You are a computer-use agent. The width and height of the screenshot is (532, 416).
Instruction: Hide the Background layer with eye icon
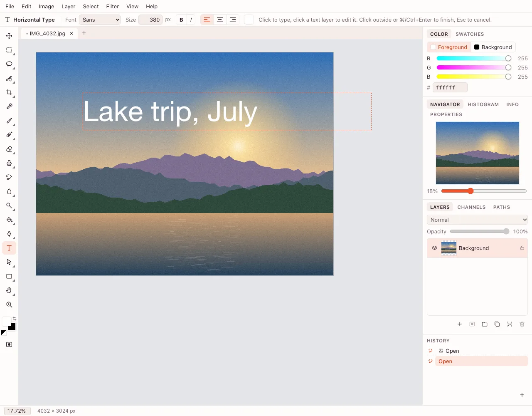[434, 248]
